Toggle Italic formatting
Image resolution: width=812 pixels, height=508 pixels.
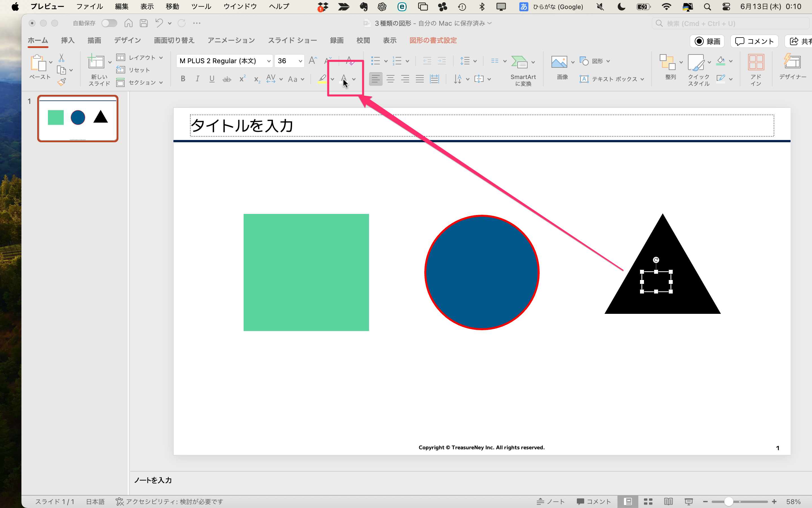[x=197, y=79]
